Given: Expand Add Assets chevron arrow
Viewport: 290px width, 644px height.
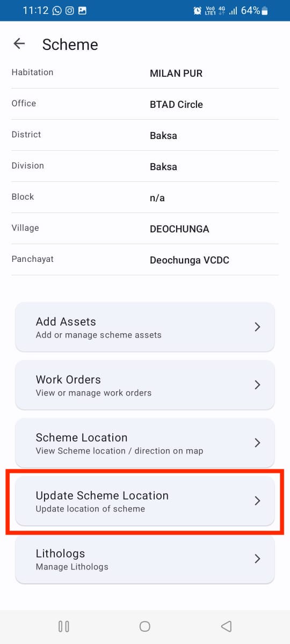Looking at the screenshot, I should pyautogui.click(x=257, y=327).
